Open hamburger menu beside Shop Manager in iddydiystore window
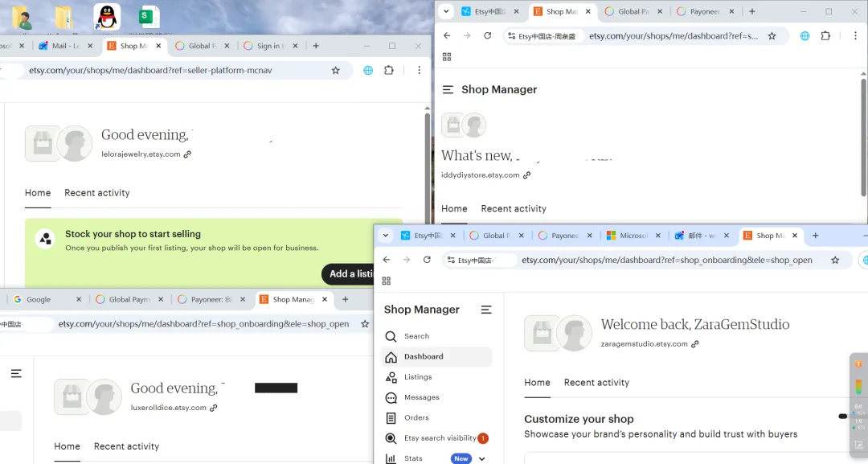Image resolution: width=868 pixels, height=464 pixels. pyautogui.click(x=448, y=90)
